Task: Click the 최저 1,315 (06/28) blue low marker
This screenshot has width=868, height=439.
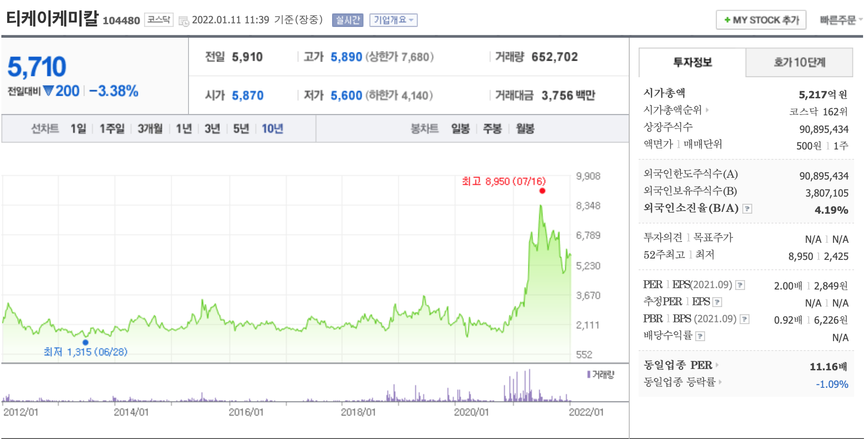Action: tap(86, 342)
